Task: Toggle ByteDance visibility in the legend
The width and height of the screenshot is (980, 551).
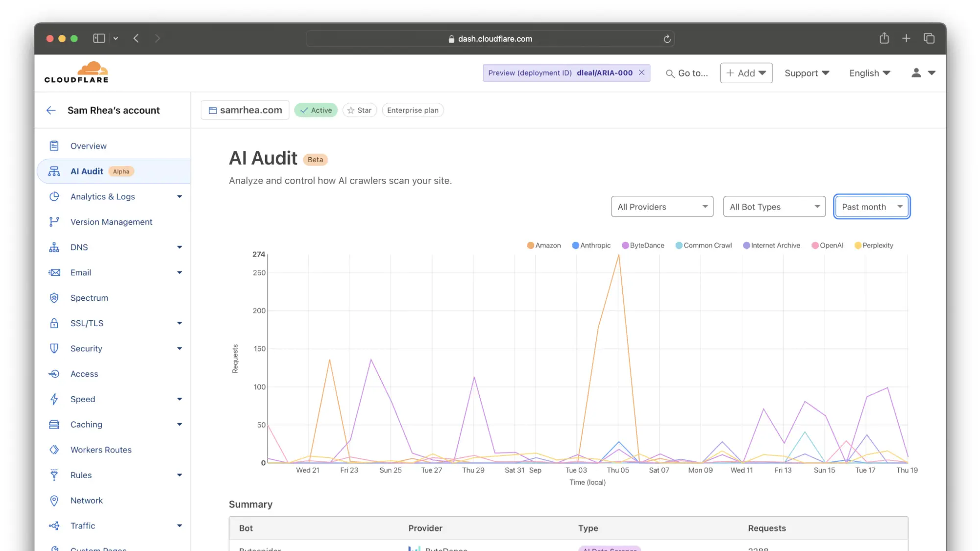Action: (643, 245)
